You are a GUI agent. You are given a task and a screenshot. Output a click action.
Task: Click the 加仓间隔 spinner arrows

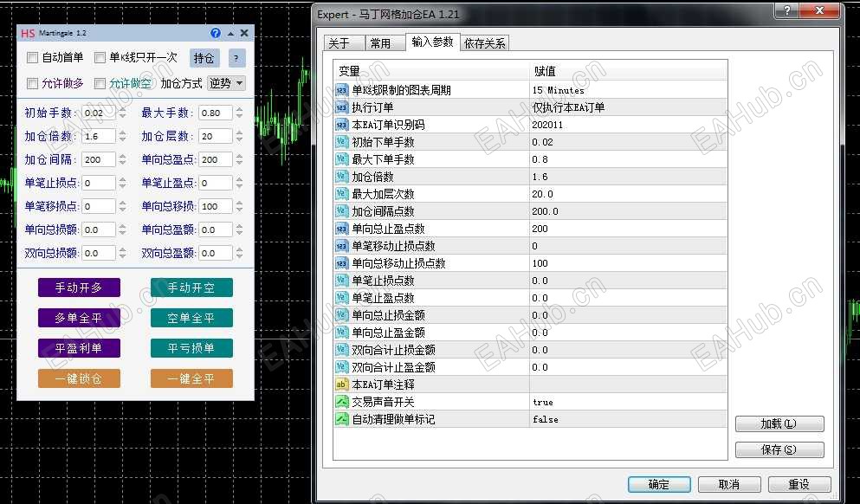(122, 159)
